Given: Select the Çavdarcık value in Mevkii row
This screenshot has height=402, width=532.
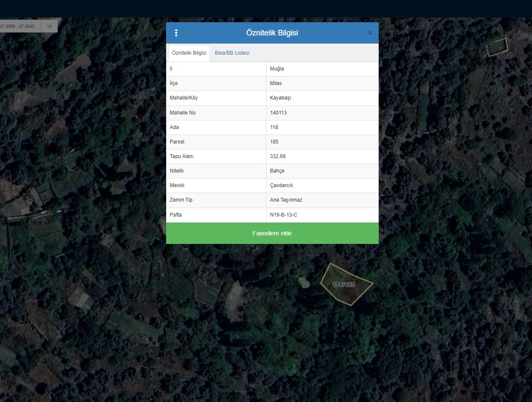Looking at the screenshot, I should click(281, 185).
